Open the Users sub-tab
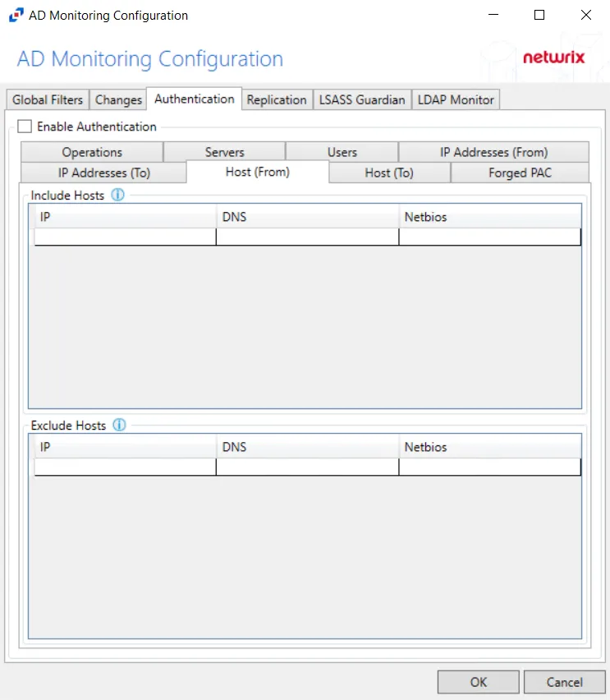610x700 pixels. coord(342,152)
